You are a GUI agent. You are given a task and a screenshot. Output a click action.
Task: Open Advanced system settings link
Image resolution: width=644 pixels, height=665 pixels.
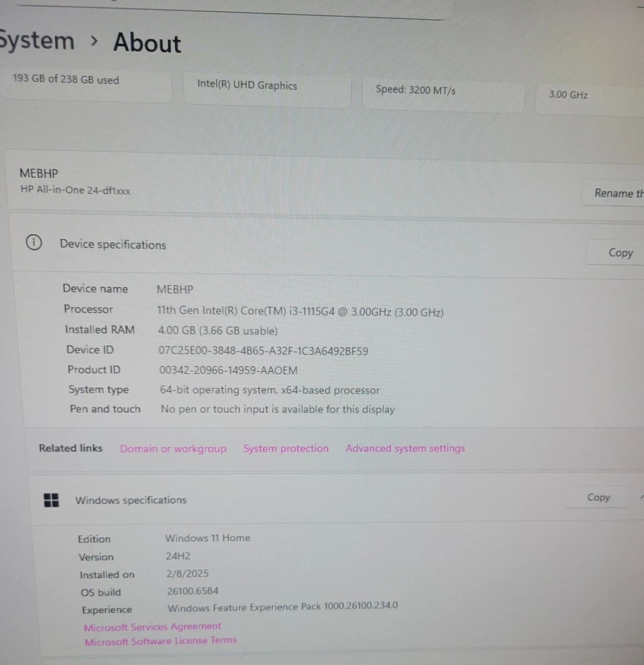405,448
